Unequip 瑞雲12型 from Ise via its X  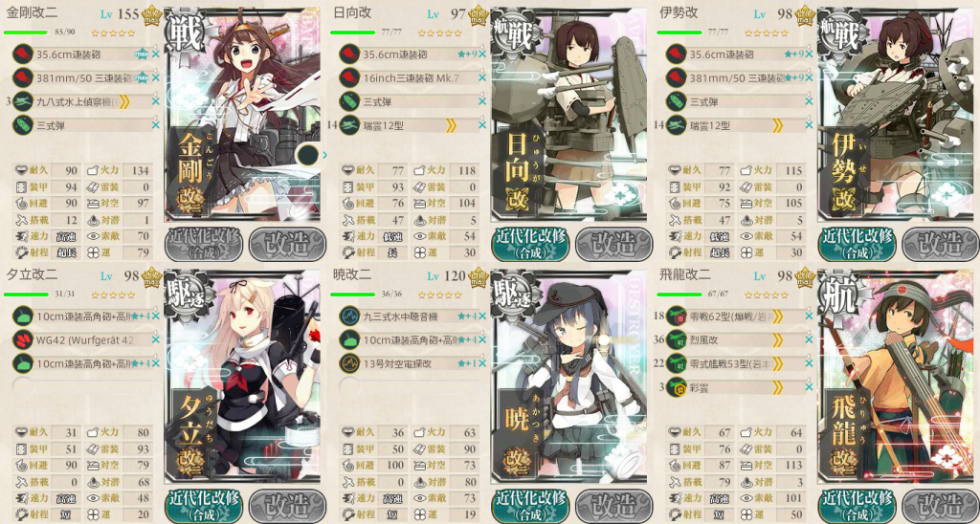tap(810, 125)
